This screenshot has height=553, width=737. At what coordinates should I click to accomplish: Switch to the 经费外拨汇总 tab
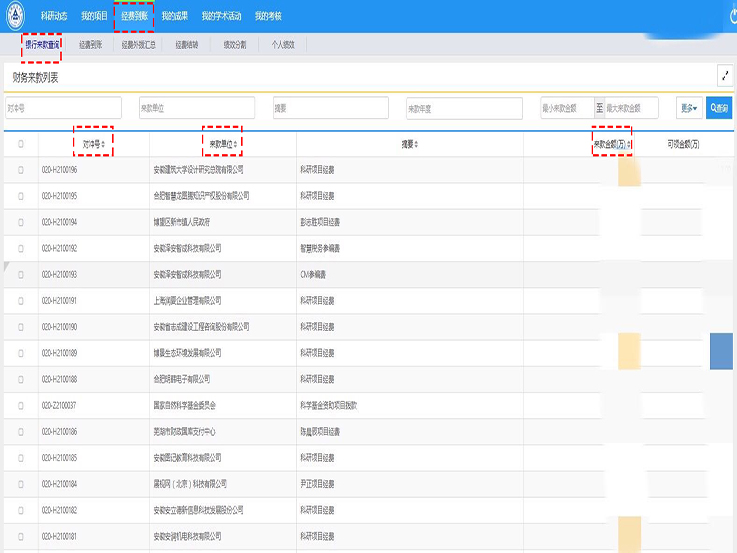pyautogui.click(x=139, y=45)
